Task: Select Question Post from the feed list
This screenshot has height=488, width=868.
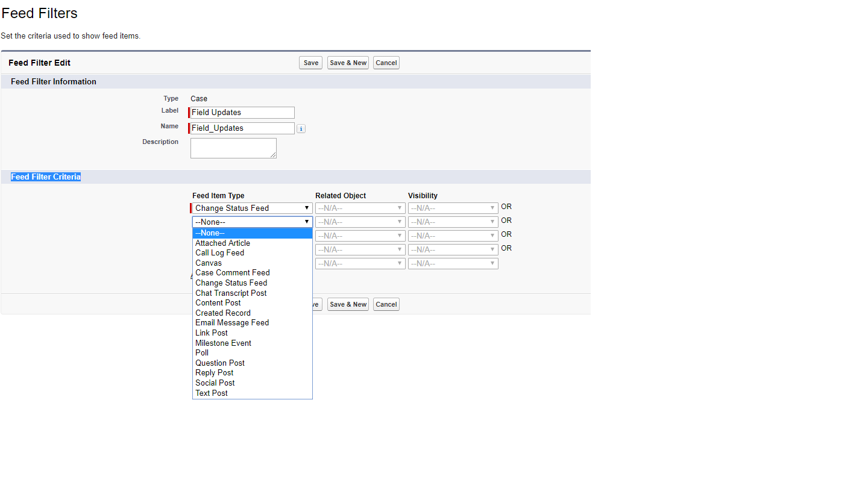Action: point(219,363)
